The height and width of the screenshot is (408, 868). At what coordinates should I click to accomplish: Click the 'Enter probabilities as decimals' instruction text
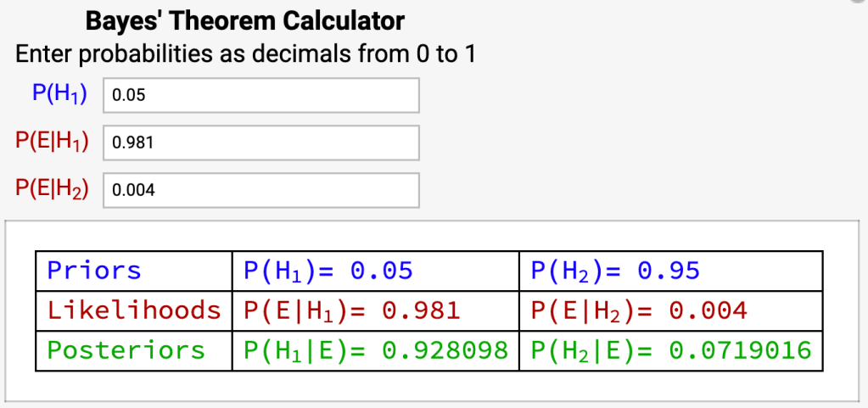pyautogui.click(x=245, y=54)
